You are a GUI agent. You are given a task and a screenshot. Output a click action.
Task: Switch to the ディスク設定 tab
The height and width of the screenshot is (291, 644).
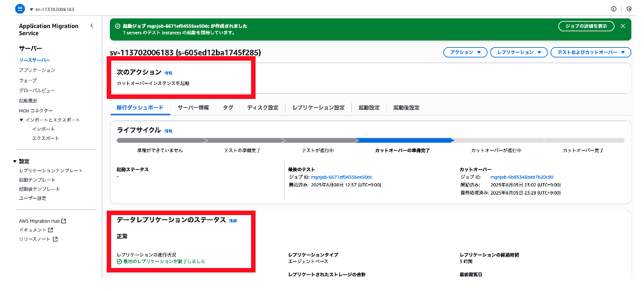[x=263, y=108]
